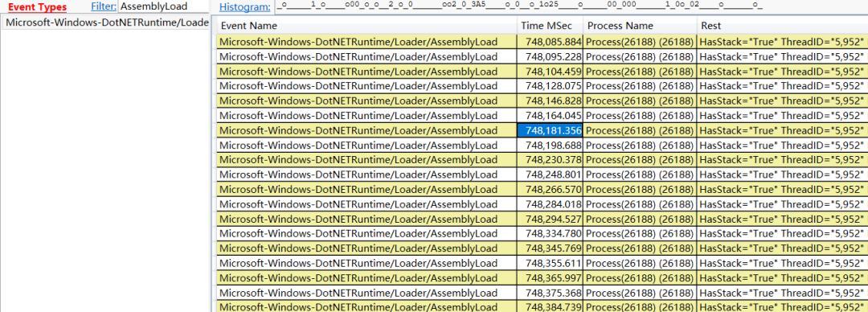Select the highlighted 748,181.356 time cell
Image resolution: width=868 pixels, height=312 pixels.
point(550,130)
